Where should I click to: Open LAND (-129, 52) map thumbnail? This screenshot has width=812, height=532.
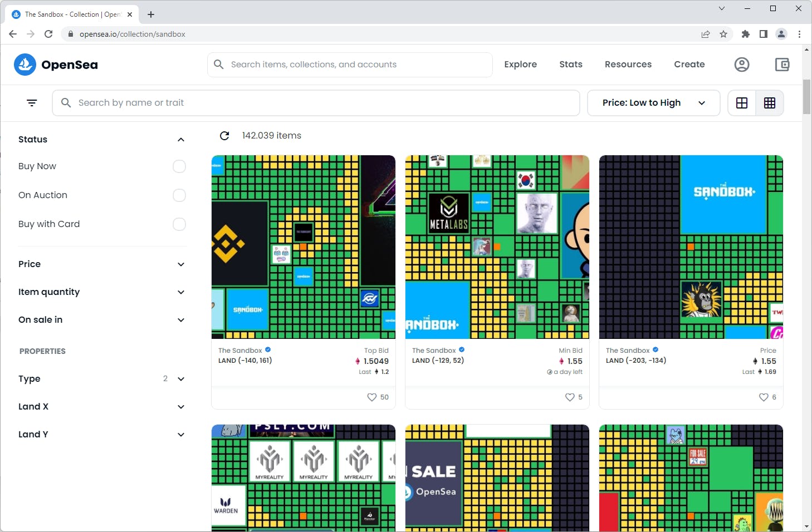pyautogui.click(x=497, y=247)
